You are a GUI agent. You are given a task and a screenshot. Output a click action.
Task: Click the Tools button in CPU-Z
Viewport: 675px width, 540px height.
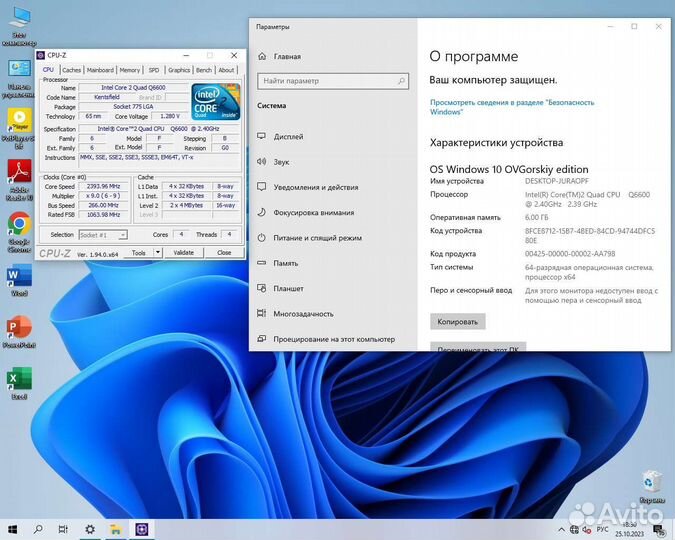coord(139,253)
